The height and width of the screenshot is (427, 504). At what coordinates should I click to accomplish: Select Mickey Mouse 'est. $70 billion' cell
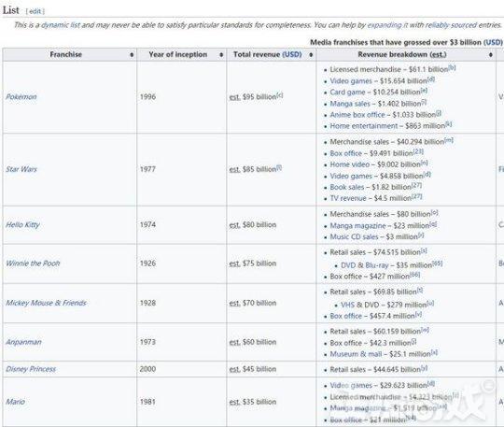click(x=253, y=303)
